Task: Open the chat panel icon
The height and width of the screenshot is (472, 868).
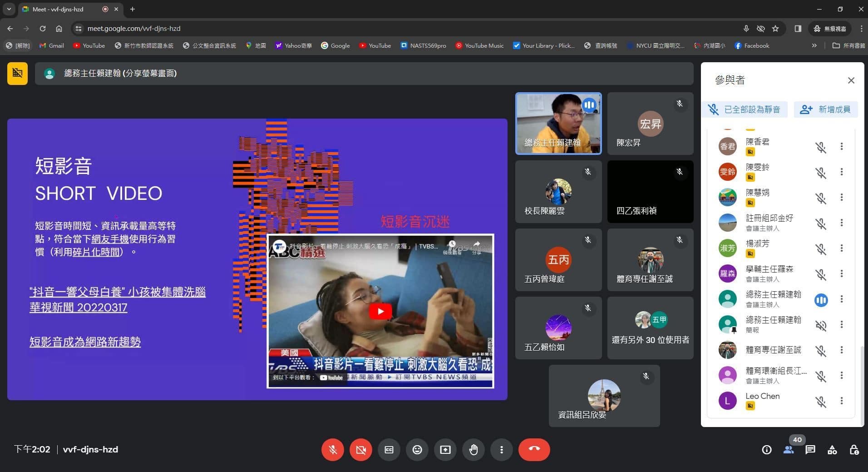Action: pyautogui.click(x=810, y=450)
